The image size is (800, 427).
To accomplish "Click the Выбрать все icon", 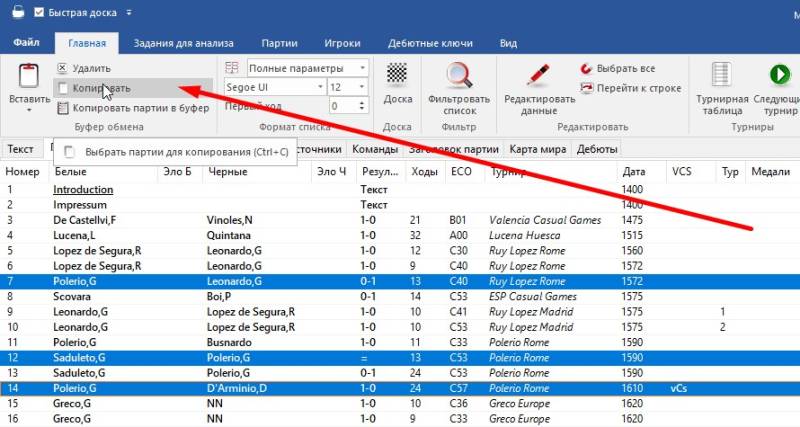I will point(587,69).
